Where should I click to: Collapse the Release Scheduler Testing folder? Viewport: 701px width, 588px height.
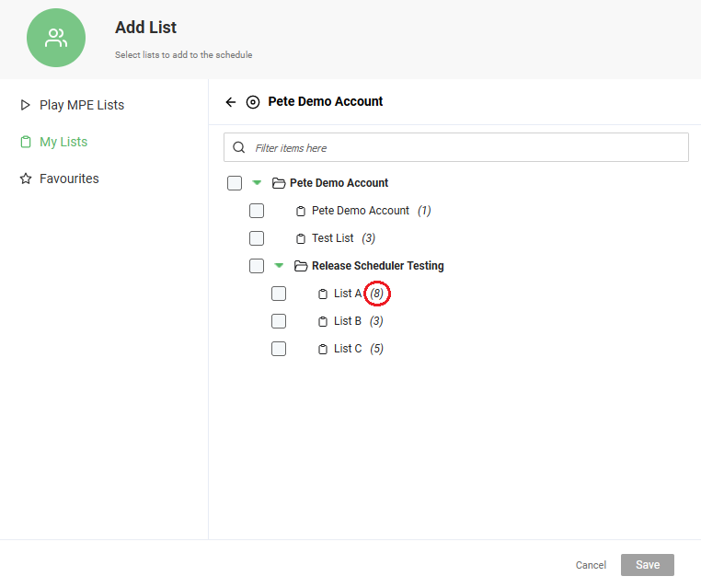click(279, 266)
